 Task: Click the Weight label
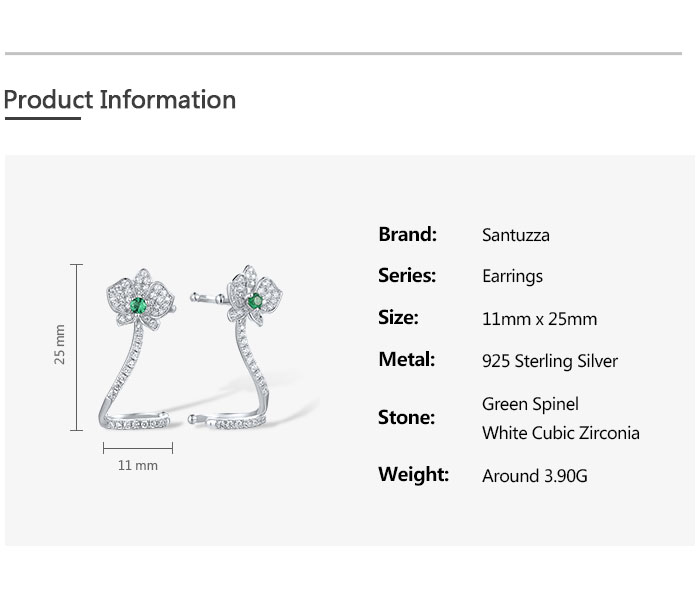coord(413,474)
